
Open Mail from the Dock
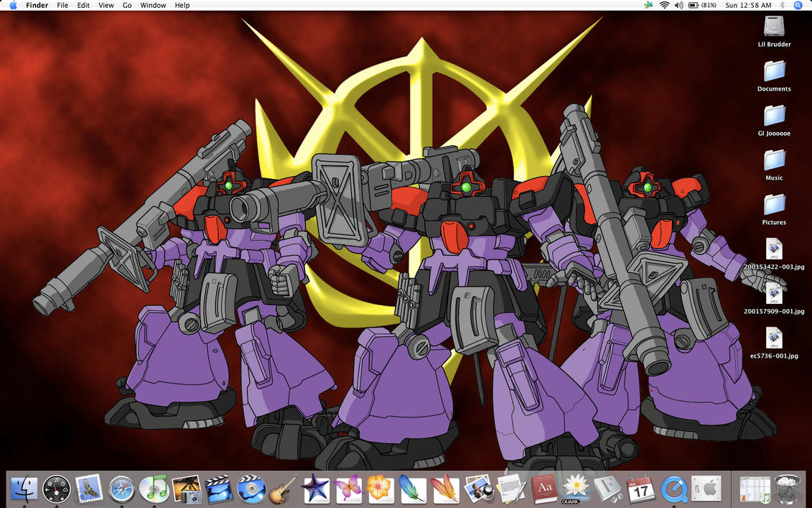[x=89, y=491]
